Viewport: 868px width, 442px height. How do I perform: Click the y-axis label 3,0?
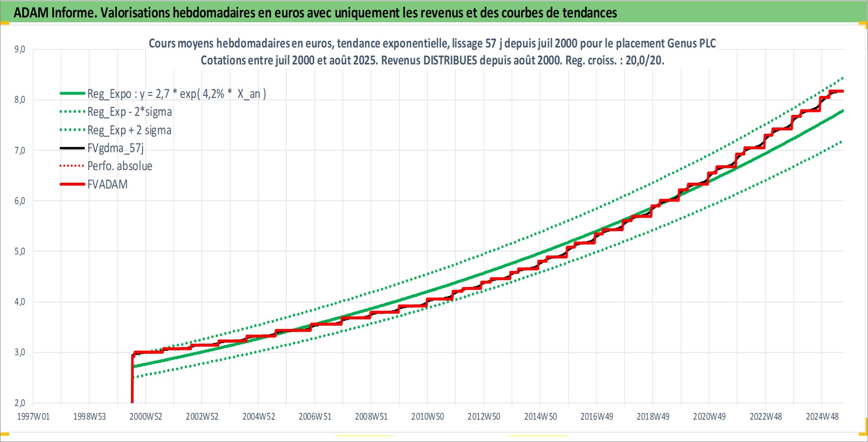pyautogui.click(x=20, y=352)
